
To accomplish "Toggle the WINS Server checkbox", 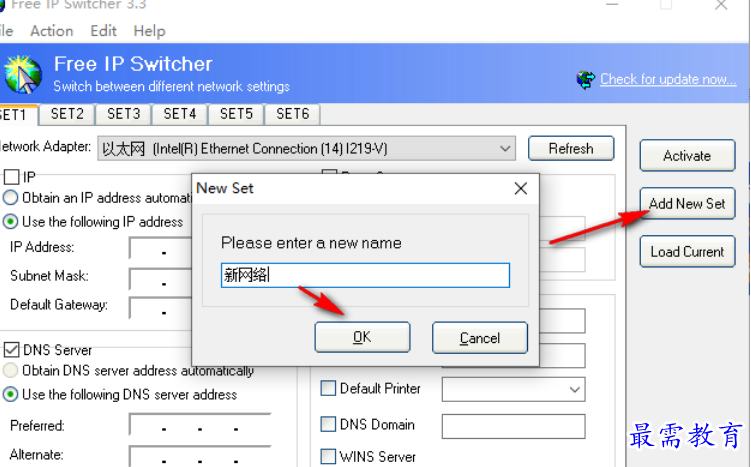I will pyautogui.click(x=328, y=456).
